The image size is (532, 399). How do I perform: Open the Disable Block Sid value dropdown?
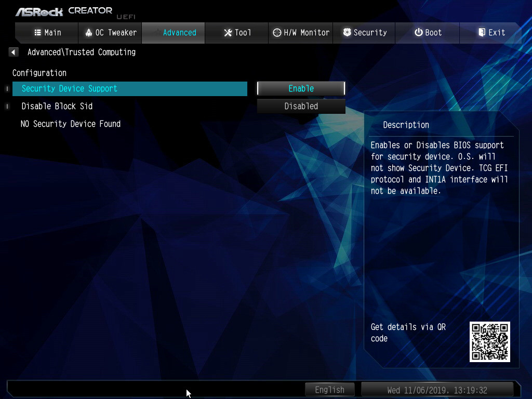click(x=301, y=106)
